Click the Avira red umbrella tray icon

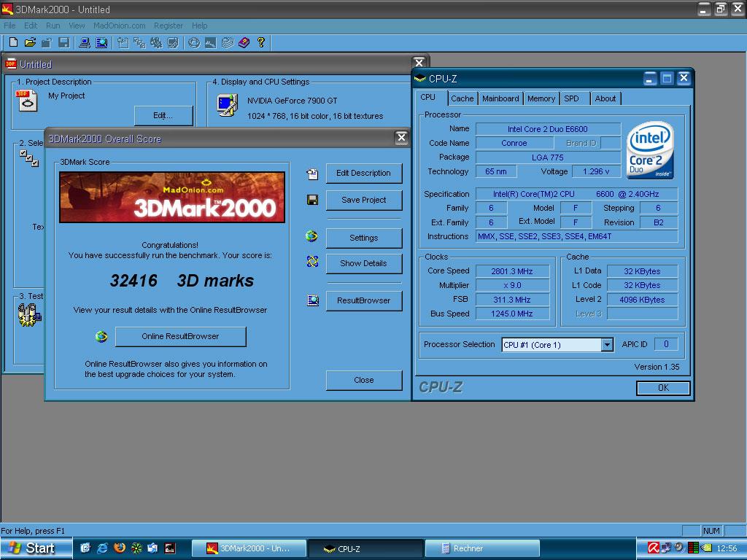[x=653, y=548]
